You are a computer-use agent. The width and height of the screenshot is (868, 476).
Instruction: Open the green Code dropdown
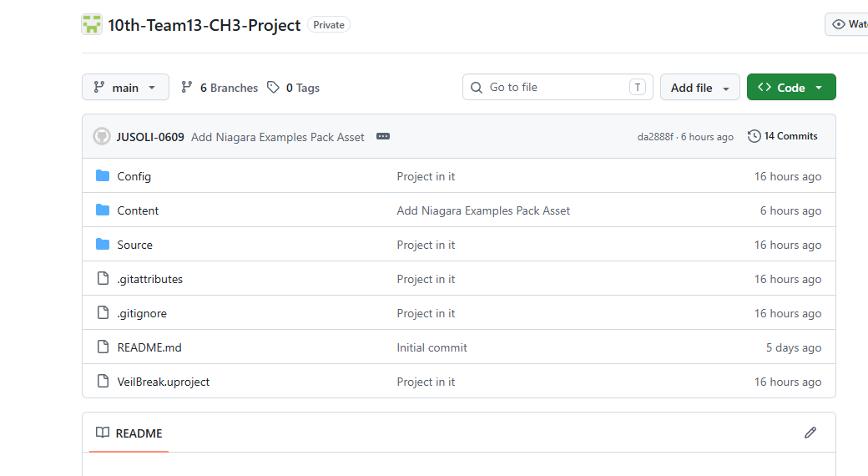(x=791, y=87)
